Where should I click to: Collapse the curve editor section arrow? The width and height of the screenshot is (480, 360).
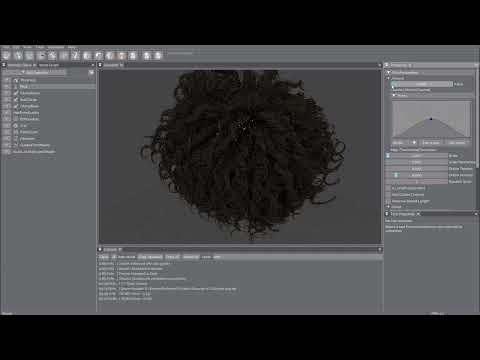tap(394, 95)
